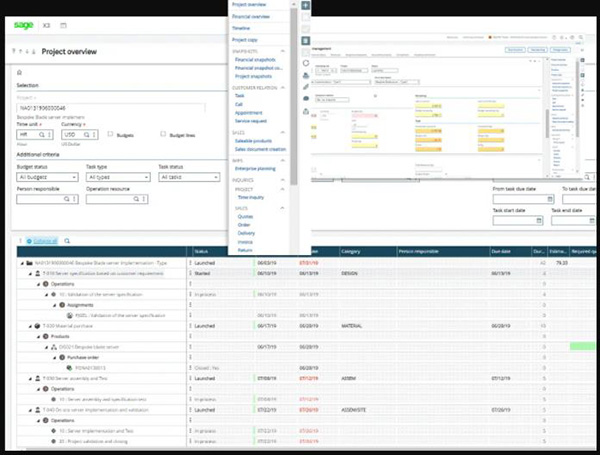
Task: Click the plus icon at top of right toolbar
Action: coord(305,5)
